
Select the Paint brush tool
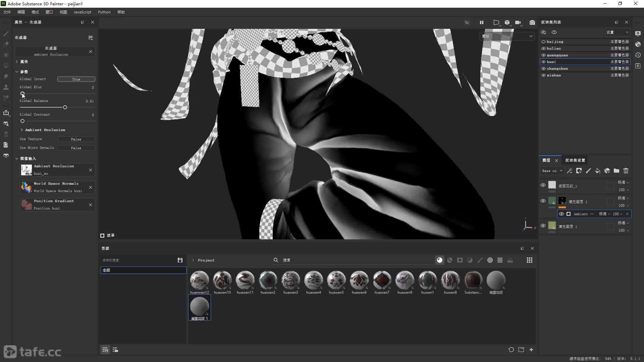(x=6, y=34)
